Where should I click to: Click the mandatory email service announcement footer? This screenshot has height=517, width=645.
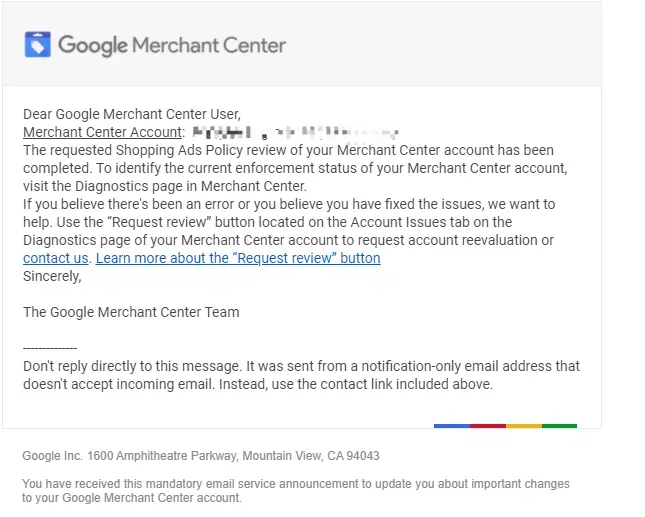[296, 491]
